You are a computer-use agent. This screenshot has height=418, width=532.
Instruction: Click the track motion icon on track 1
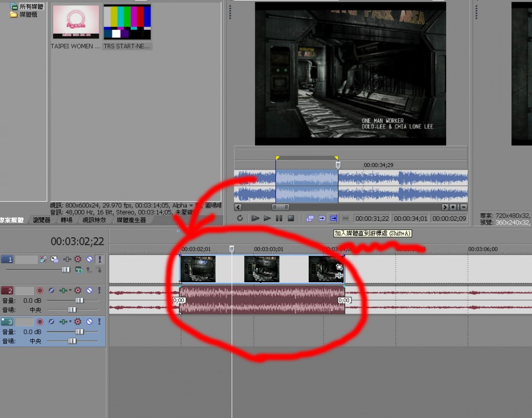[54, 259]
